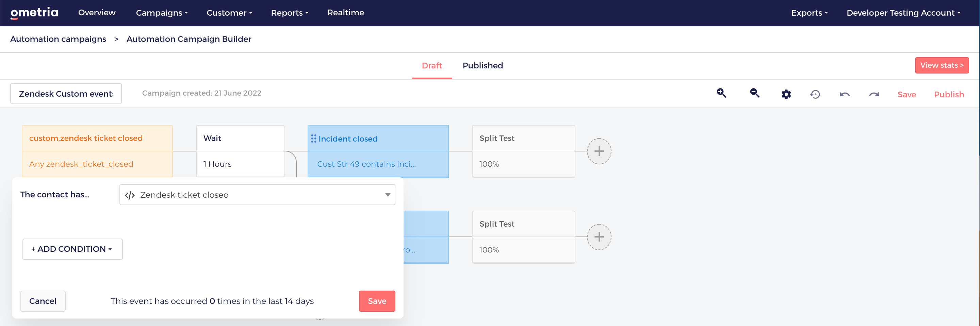This screenshot has height=326, width=980.
Task: Go to Realtime
Action: pyautogui.click(x=345, y=13)
